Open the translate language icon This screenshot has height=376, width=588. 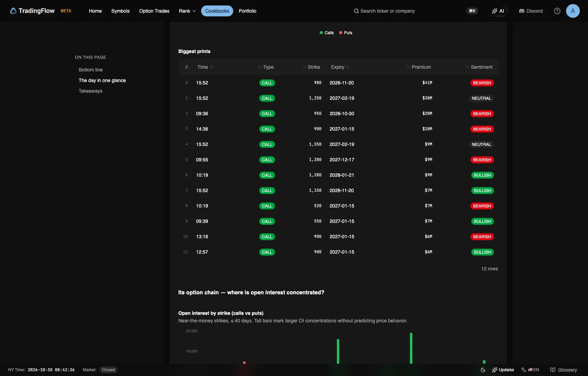[524, 370]
